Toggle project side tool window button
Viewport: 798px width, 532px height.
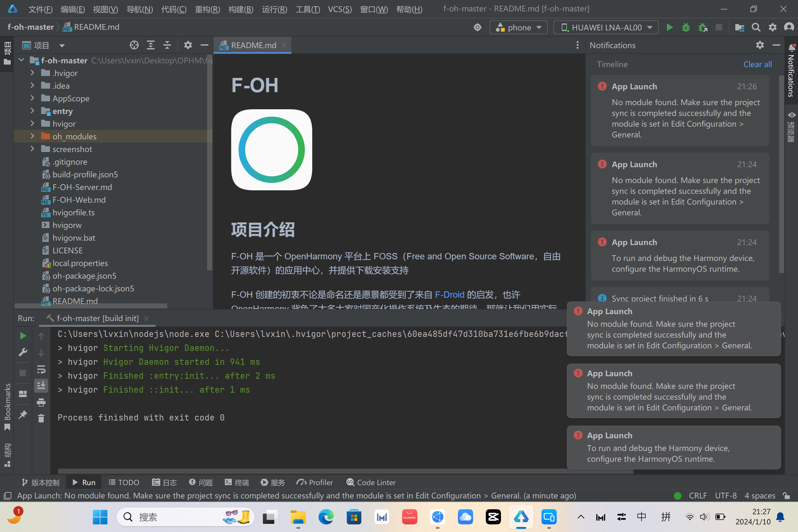click(7, 54)
